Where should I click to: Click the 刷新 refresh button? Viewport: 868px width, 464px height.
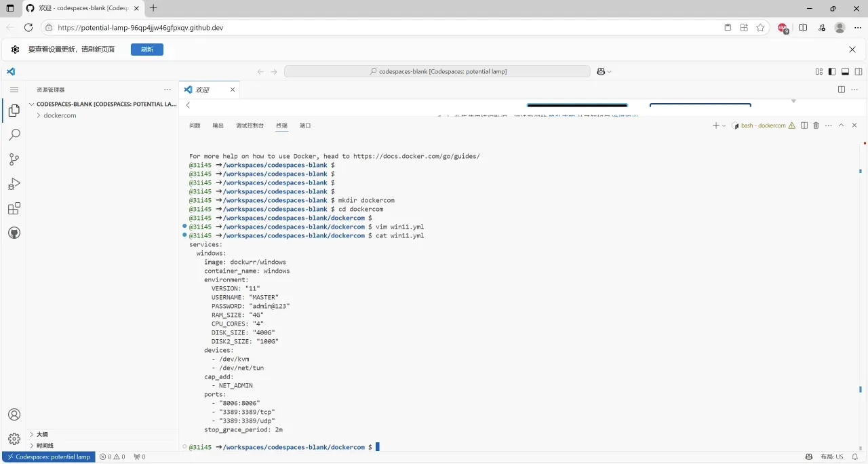pyautogui.click(x=147, y=50)
